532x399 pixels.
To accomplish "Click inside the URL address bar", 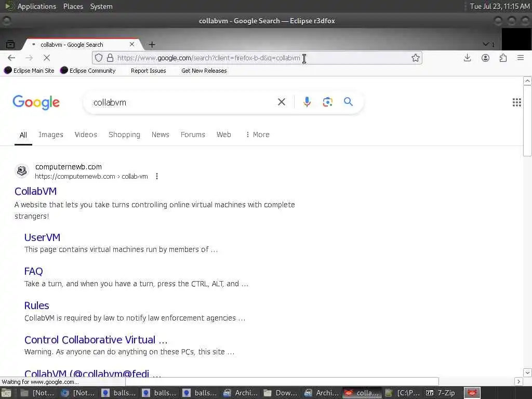I will pos(258,58).
